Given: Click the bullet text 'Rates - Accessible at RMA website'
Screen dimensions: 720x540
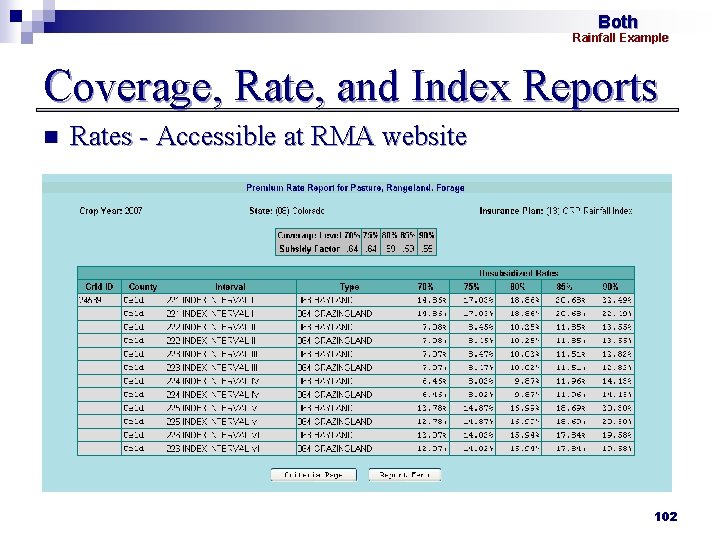Looking at the screenshot, I should click(268, 136).
